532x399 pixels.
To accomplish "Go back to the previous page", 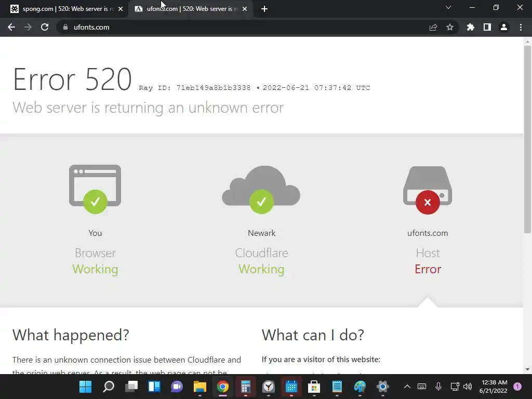I will click(x=11, y=27).
